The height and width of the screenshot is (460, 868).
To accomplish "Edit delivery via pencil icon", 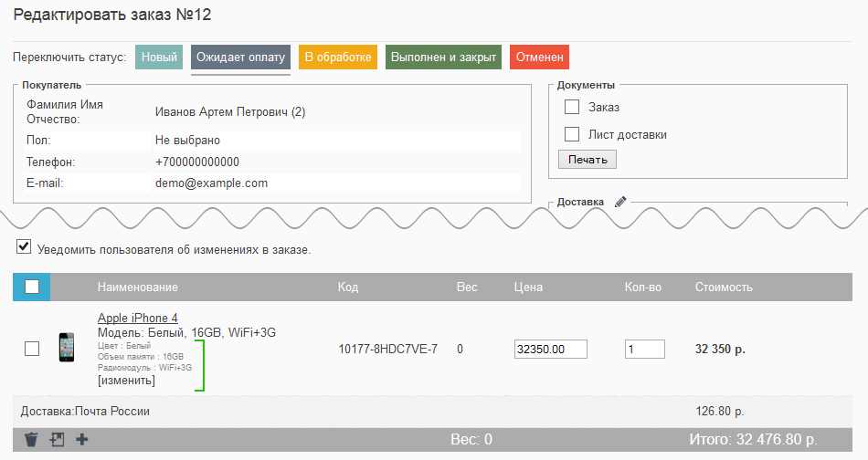I will [x=620, y=202].
